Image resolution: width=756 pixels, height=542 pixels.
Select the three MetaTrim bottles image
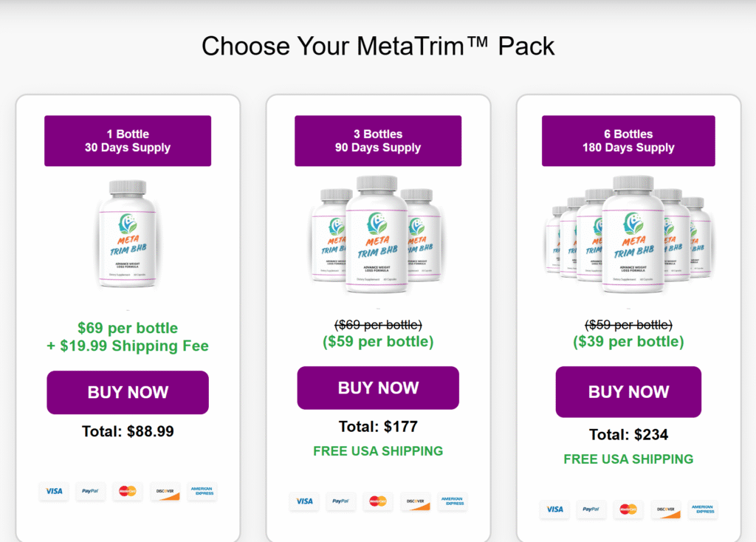click(377, 233)
